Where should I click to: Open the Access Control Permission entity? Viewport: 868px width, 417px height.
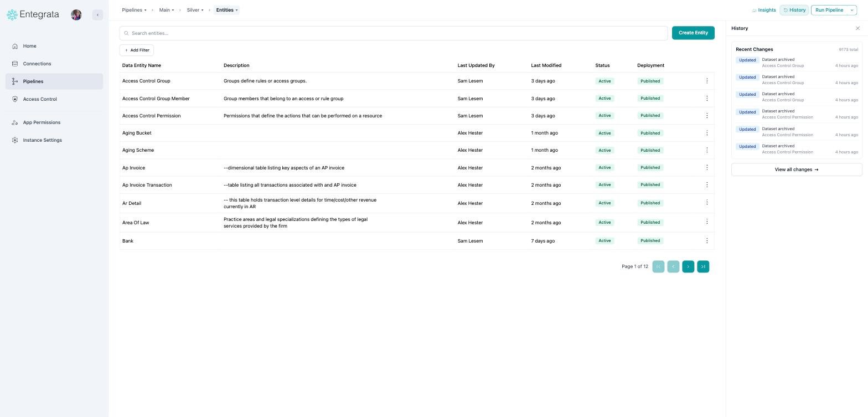(151, 116)
